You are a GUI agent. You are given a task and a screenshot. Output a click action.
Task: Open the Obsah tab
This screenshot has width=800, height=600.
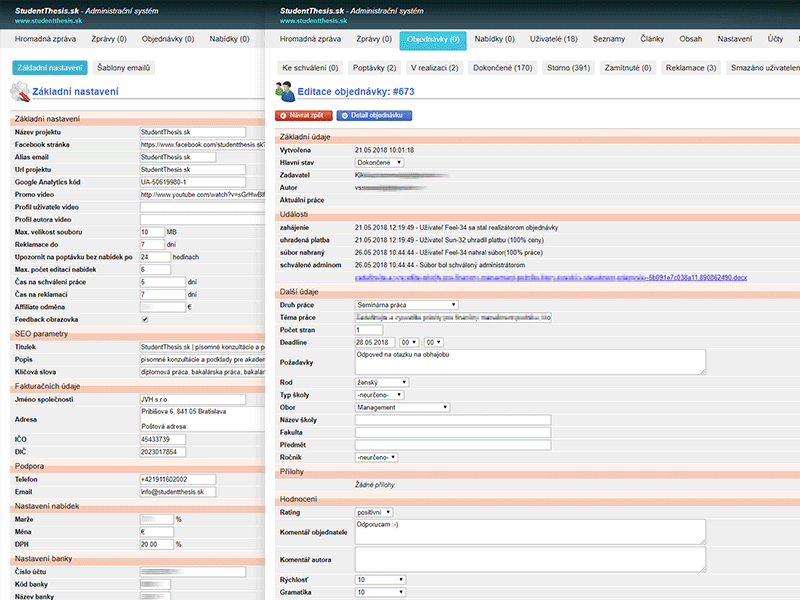(690, 39)
